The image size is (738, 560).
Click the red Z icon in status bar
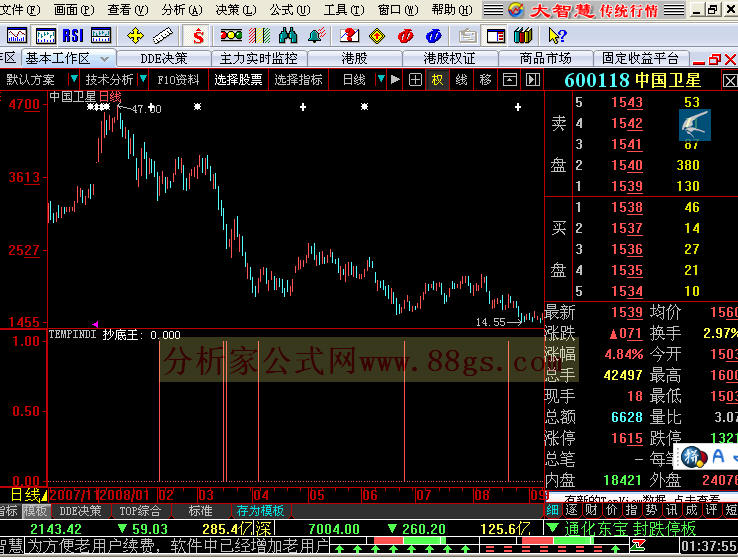click(x=638, y=546)
